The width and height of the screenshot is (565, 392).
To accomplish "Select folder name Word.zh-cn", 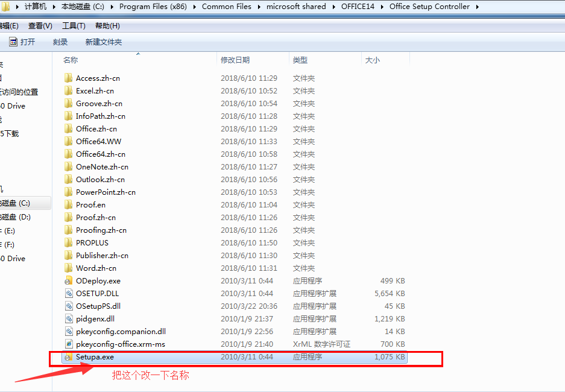I will coord(96,268).
